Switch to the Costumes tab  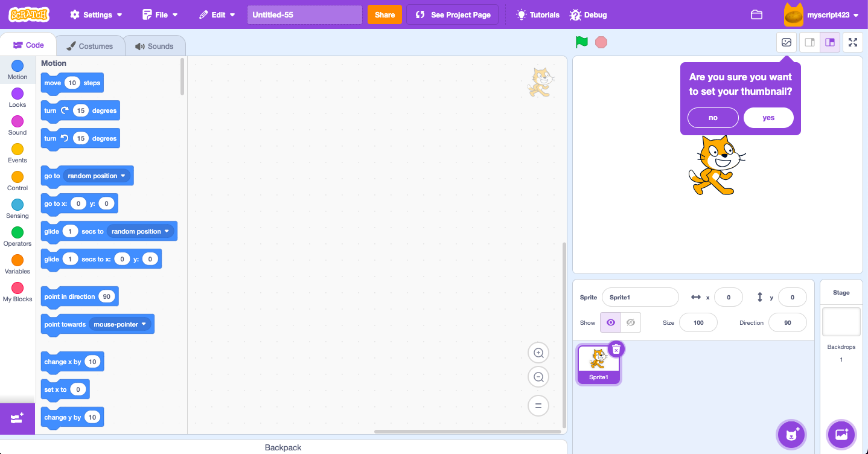tap(90, 46)
